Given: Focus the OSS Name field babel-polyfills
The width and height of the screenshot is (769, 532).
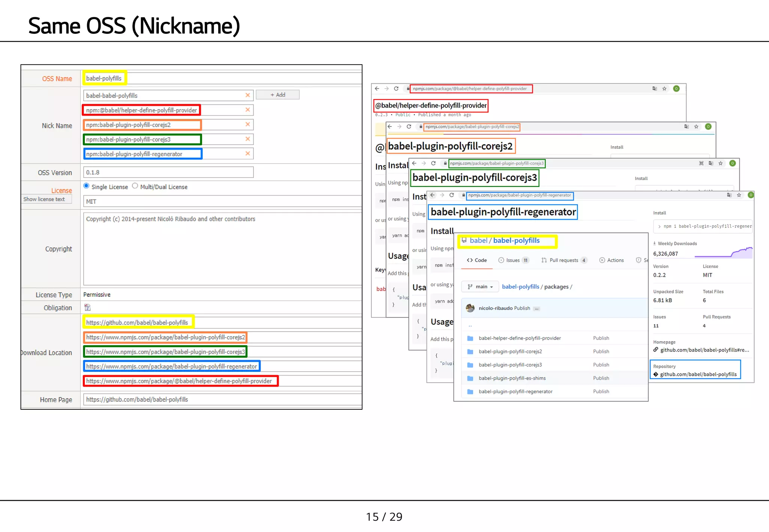Looking at the screenshot, I should tap(222, 78).
